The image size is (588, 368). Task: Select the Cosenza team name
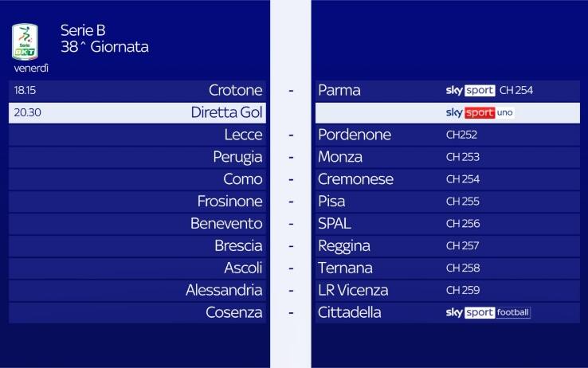(x=234, y=312)
